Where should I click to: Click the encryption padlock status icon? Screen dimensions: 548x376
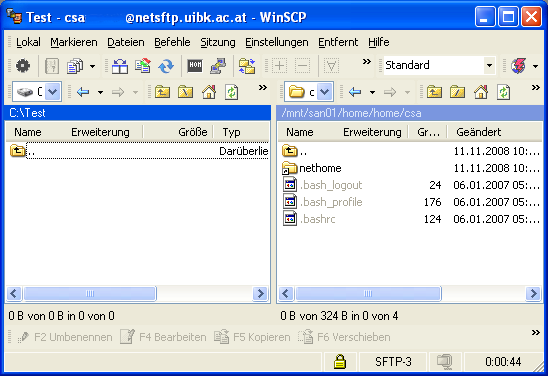pyautogui.click(x=340, y=362)
